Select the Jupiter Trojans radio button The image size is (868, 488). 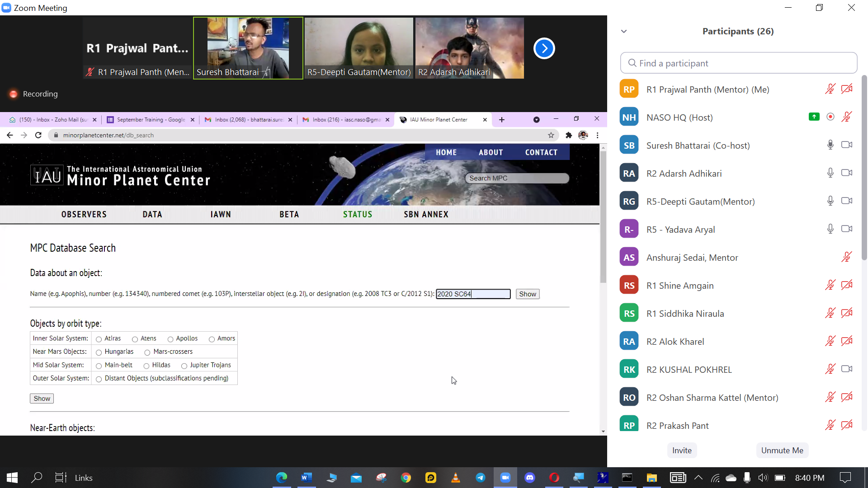[x=184, y=366]
